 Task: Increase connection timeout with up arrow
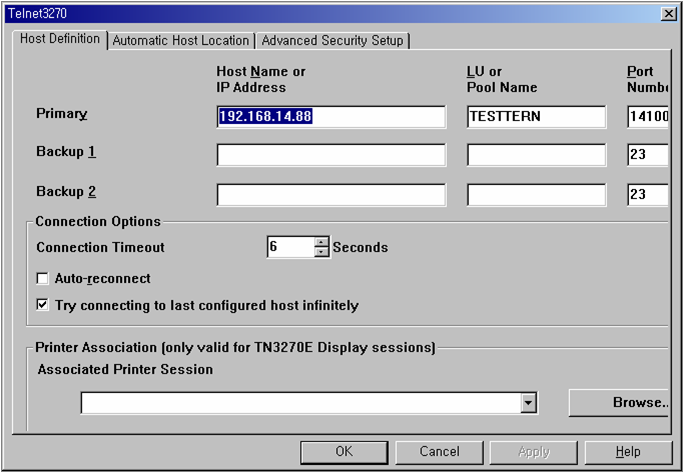coord(321,242)
